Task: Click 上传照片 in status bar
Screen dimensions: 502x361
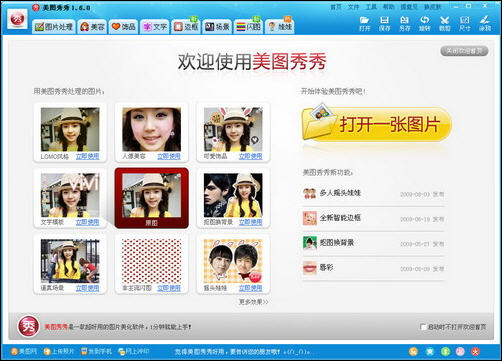Action: (59, 351)
